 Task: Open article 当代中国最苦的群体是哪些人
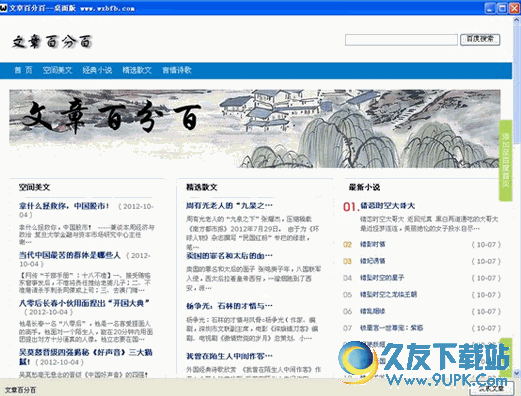69,255
